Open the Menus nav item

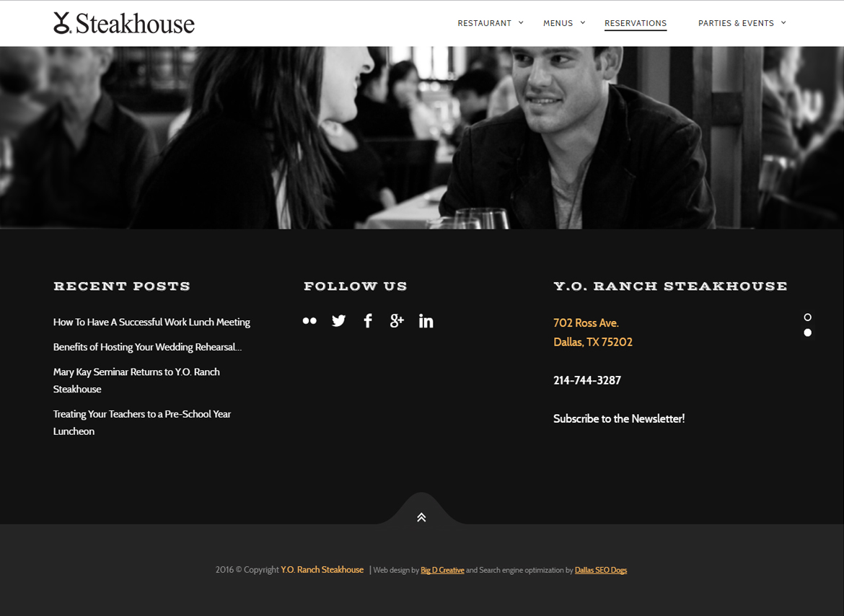click(x=558, y=23)
